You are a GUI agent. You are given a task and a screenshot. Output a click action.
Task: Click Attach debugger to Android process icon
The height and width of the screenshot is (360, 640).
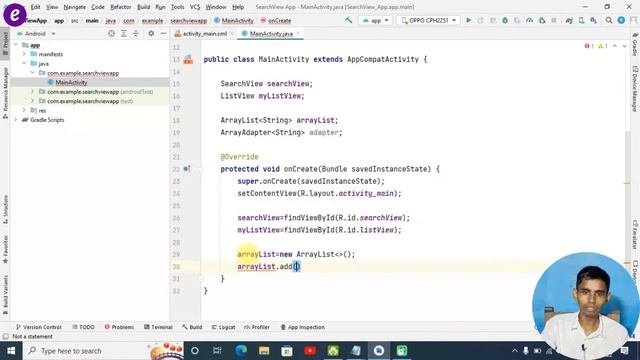coord(542,20)
